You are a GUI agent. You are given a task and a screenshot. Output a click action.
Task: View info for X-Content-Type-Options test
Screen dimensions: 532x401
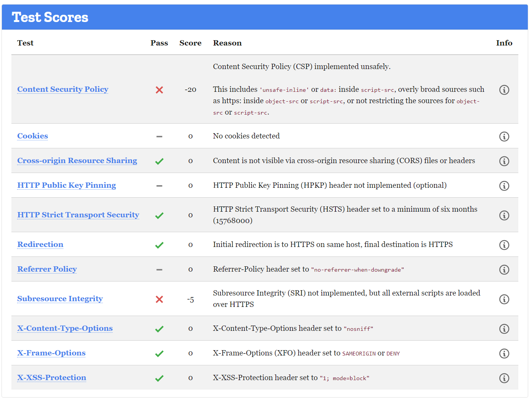504,329
